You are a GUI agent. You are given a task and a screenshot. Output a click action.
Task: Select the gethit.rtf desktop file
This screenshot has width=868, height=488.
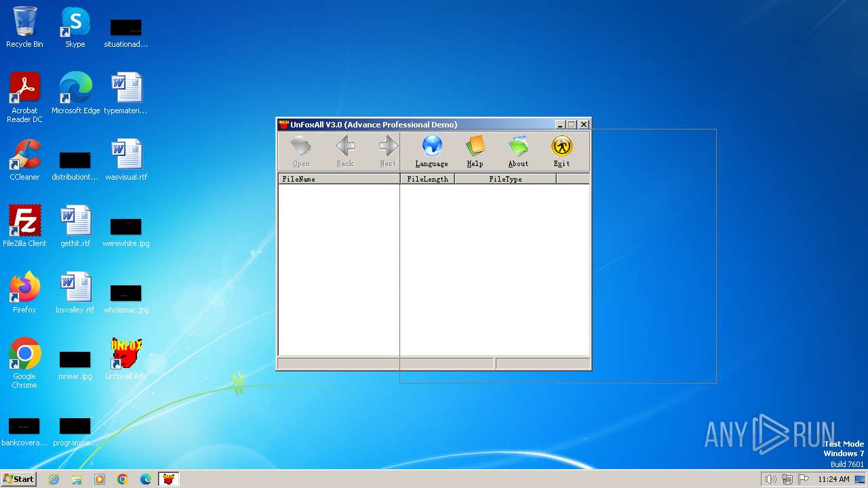tap(75, 226)
